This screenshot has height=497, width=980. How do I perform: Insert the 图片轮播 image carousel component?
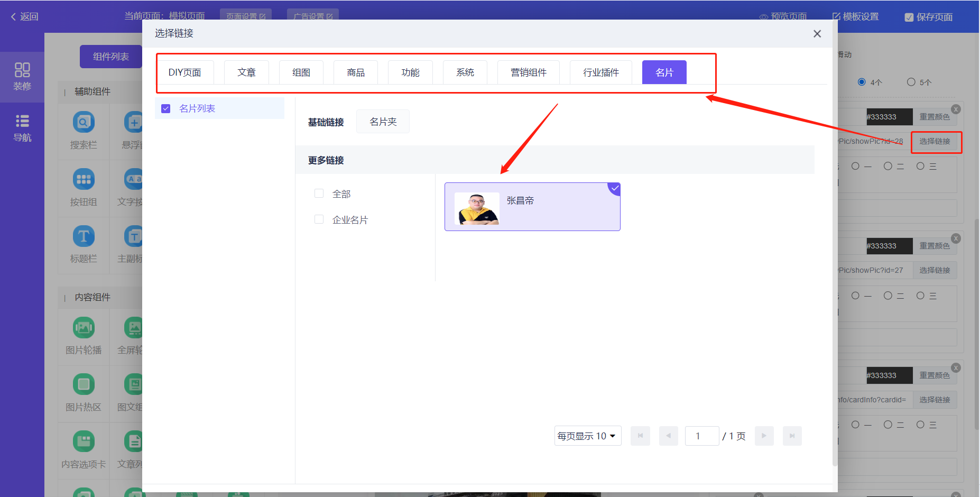click(84, 328)
